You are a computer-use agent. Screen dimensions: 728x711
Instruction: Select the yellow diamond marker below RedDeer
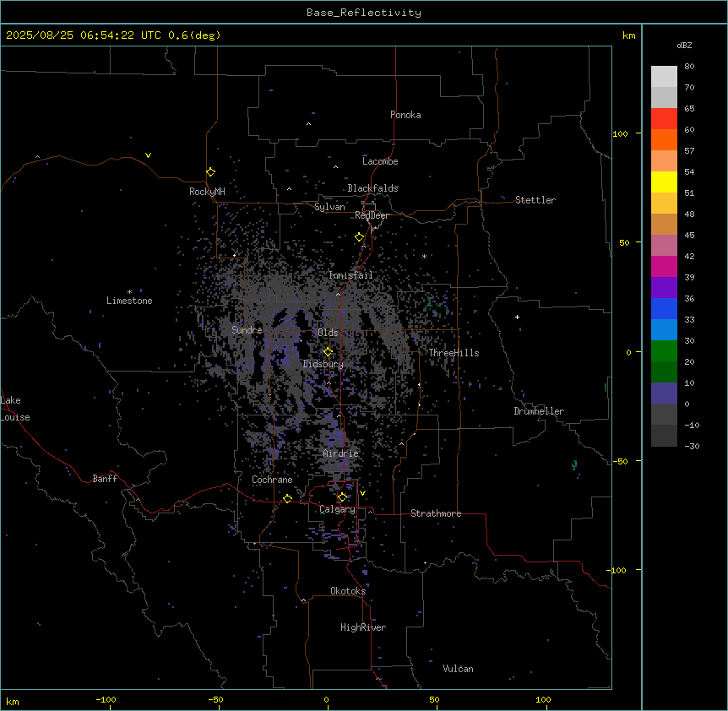point(359,237)
